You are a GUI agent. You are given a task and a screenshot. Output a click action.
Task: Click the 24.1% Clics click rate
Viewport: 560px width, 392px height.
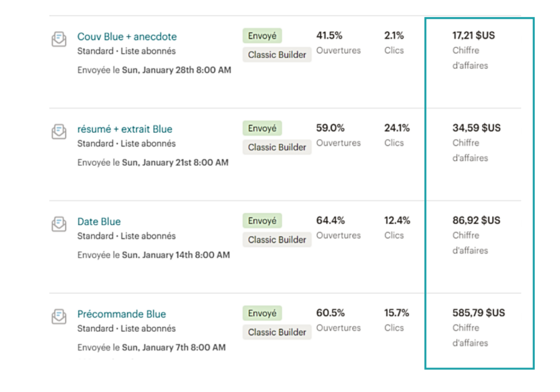pyautogui.click(x=397, y=128)
